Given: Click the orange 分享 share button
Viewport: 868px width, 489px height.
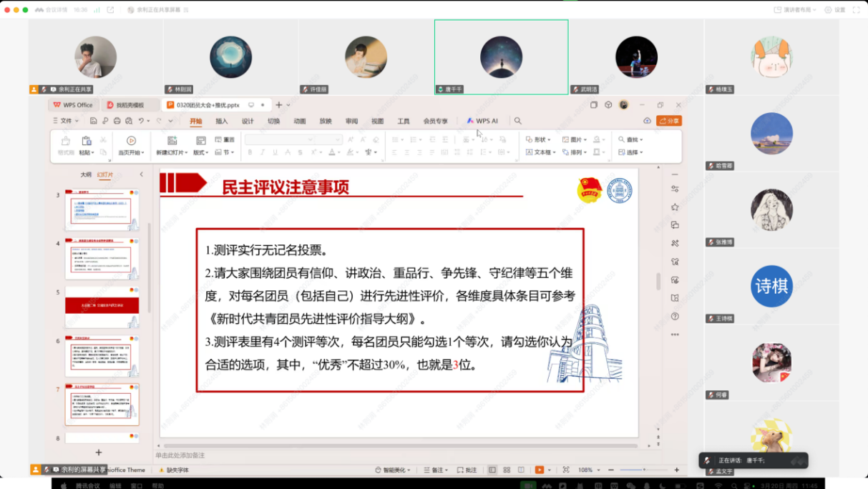Looking at the screenshot, I should click(669, 121).
